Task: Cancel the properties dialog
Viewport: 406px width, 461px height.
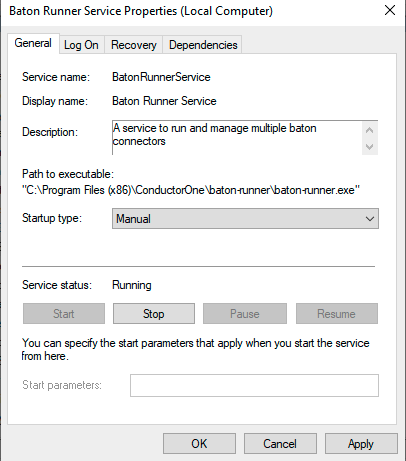Action: click(x=280, y=444)
